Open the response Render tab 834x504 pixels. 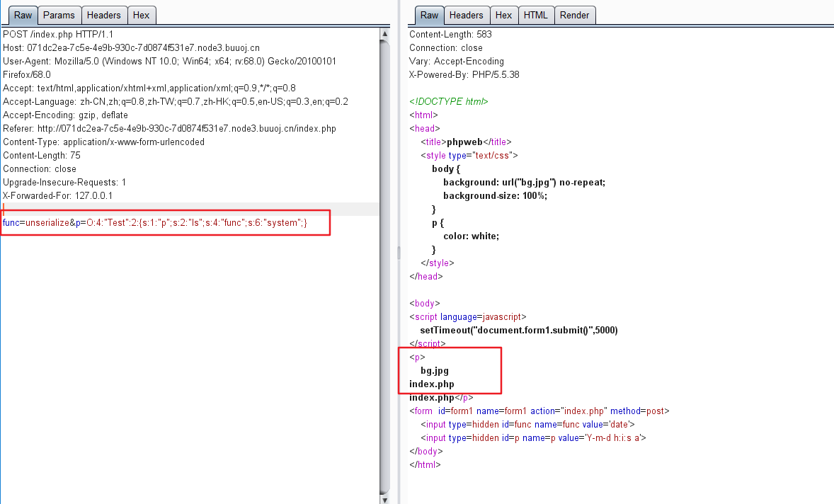coord(574,16)
